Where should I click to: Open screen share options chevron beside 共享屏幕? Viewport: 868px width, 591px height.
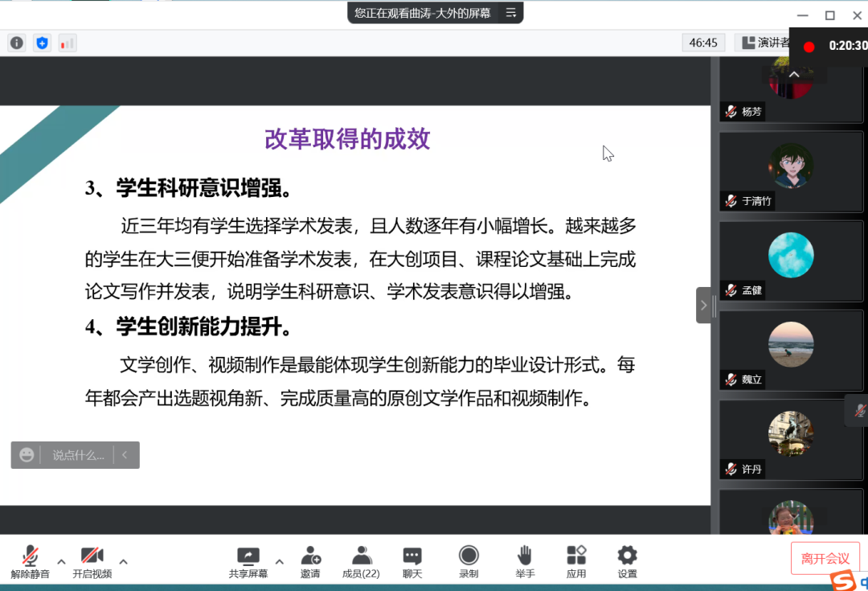pos(279,563)
